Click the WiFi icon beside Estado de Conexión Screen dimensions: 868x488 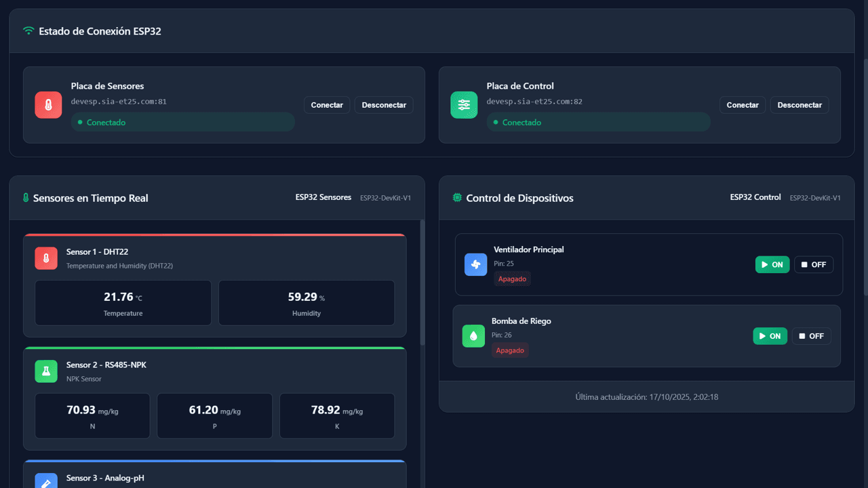click(x=28, y=31)
